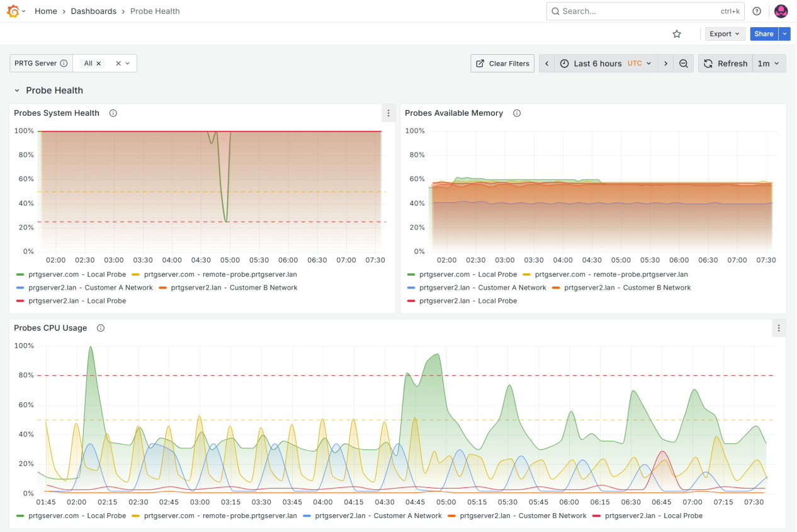Open the Probes System Health panel menu
797x532 pixels.
pyautogui.click(x=388, y=113)
